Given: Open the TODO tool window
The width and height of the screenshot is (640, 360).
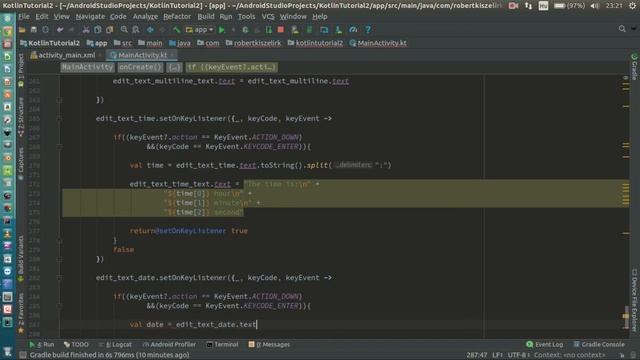Looking at the screenshot, I should (76, 344).
